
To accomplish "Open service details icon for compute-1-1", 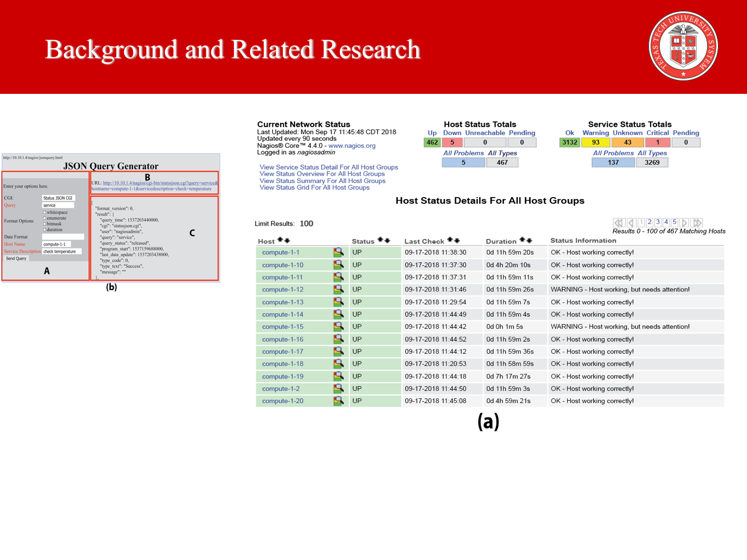I will click(338, 253).
